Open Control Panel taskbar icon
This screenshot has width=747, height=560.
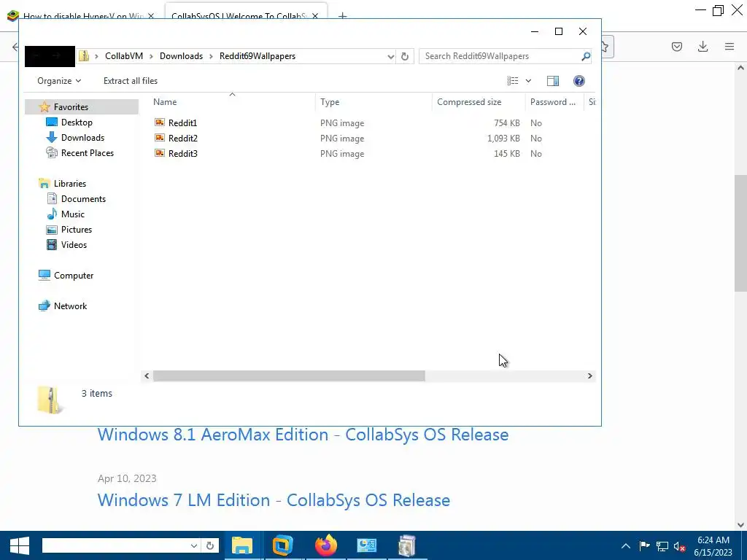366,545
